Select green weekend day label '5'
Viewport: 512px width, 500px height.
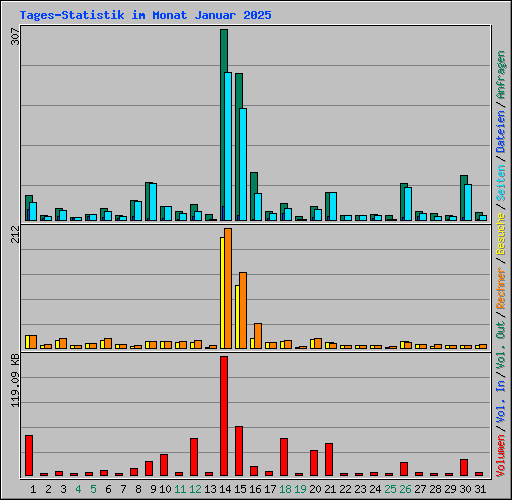click(x=93, y=489)
